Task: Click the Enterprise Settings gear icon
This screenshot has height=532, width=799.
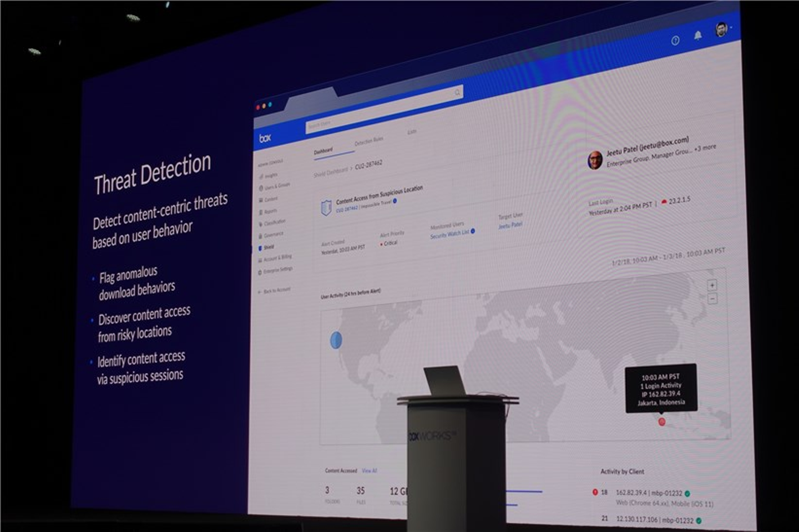Action: click(260, 272)
